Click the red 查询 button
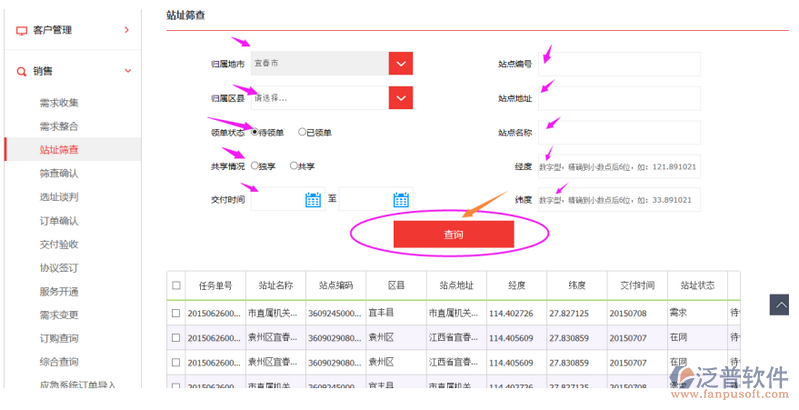Screen dimensions: 799x410 453,234
